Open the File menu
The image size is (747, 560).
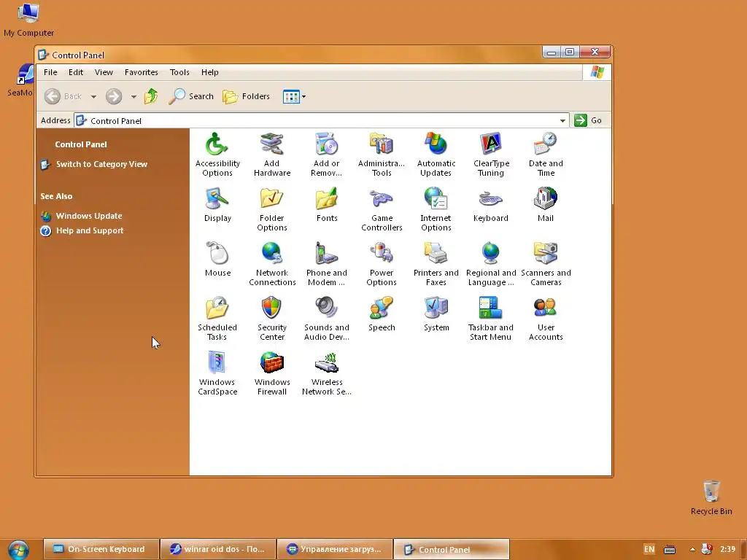click(50, 72)
